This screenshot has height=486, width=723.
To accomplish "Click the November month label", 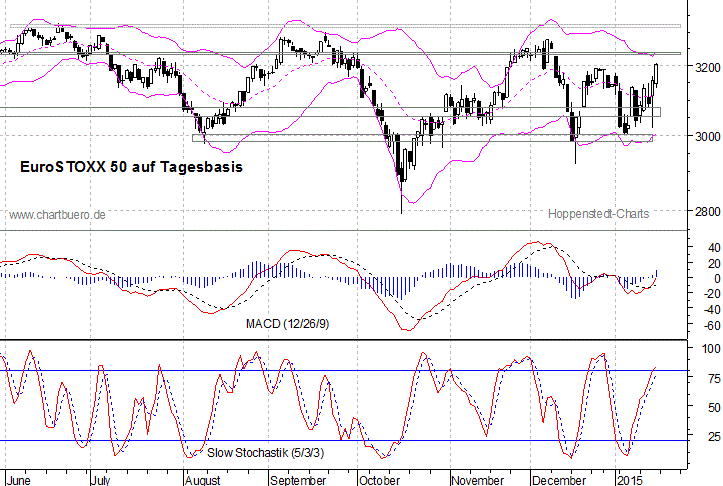I will 478,480.
